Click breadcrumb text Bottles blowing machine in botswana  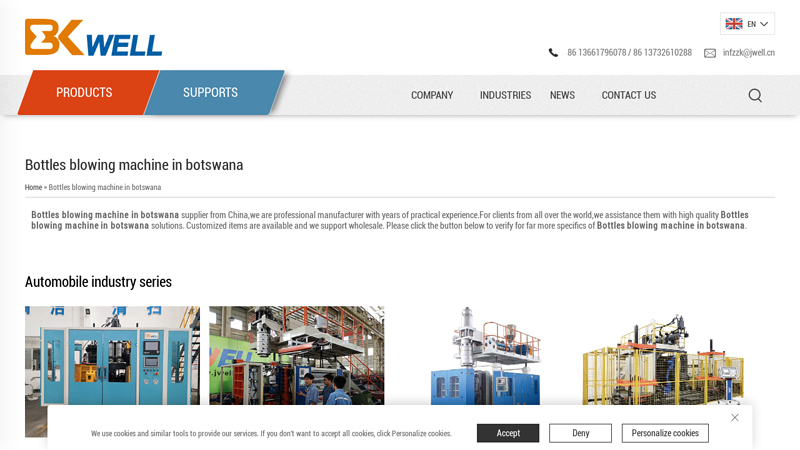point(105,187)
